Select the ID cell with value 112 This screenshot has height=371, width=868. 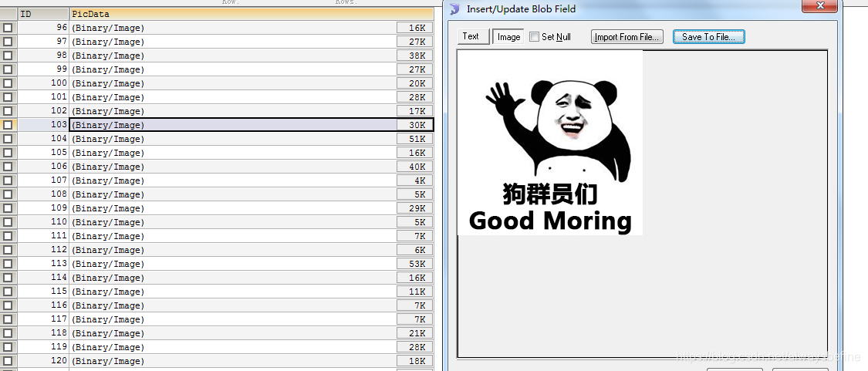point(43,250)
